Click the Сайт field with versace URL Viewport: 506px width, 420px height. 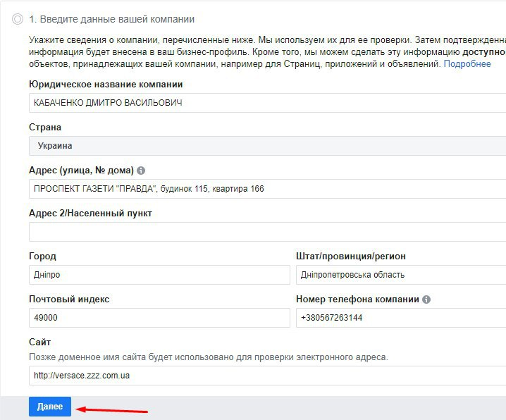[268, 376]
